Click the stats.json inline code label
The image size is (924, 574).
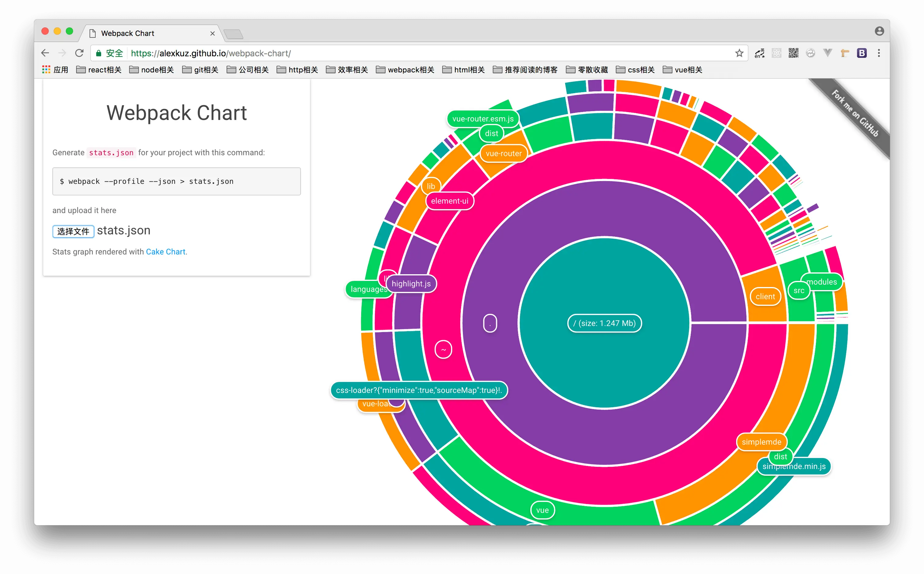pos(111,153)
